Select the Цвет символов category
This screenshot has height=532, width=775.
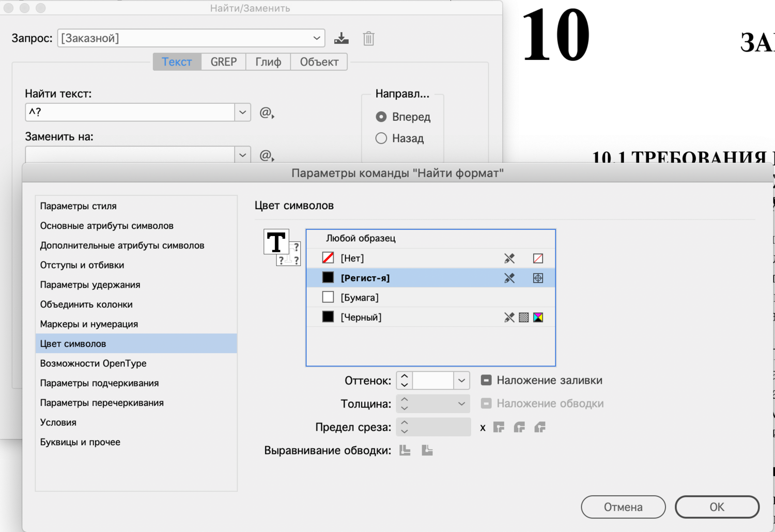point(136,343)
